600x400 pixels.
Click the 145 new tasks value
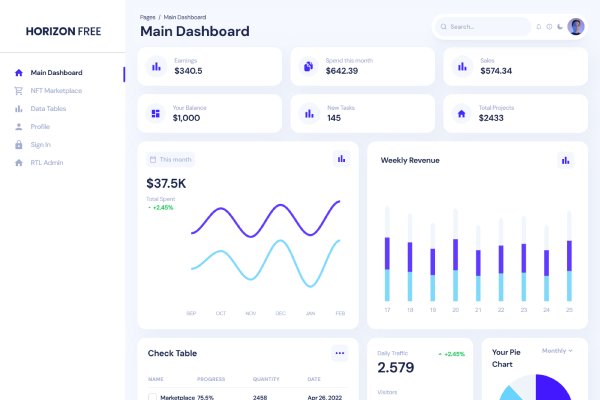(x=334, y=118)
